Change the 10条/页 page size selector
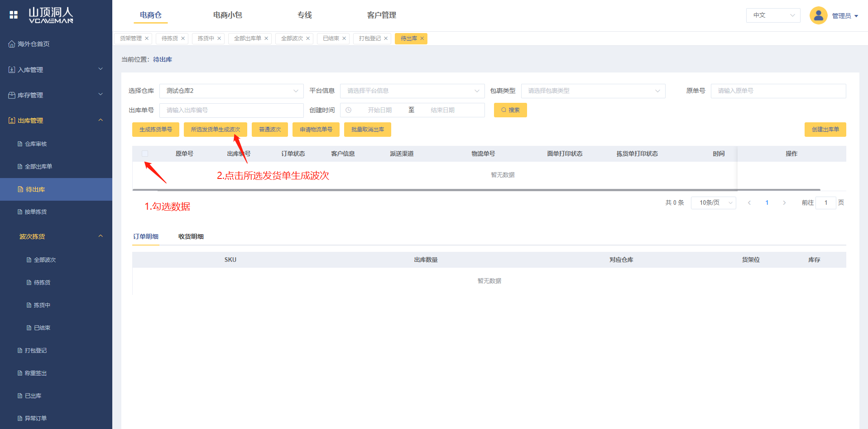The image size is (868, 429). (x=713, y=203)
